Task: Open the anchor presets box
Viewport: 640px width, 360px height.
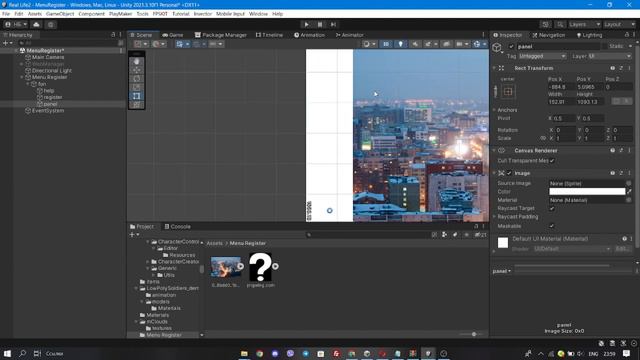Action: pos(508,91)
